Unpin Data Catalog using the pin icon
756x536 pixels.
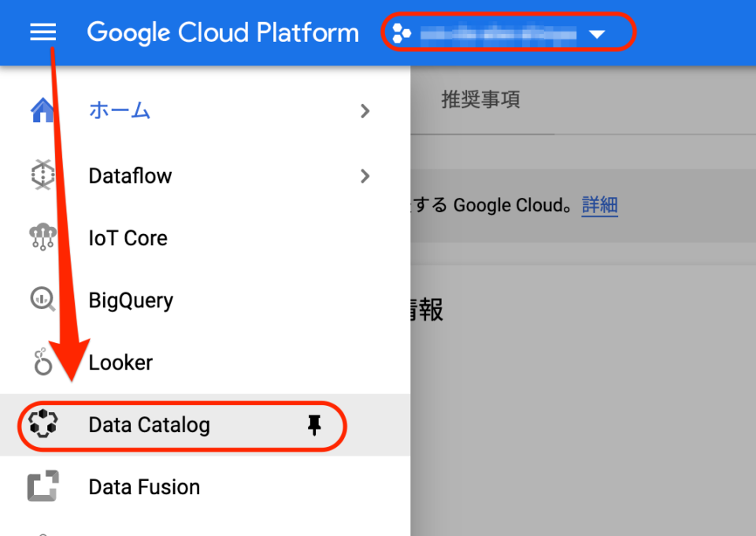coord(314,426)
